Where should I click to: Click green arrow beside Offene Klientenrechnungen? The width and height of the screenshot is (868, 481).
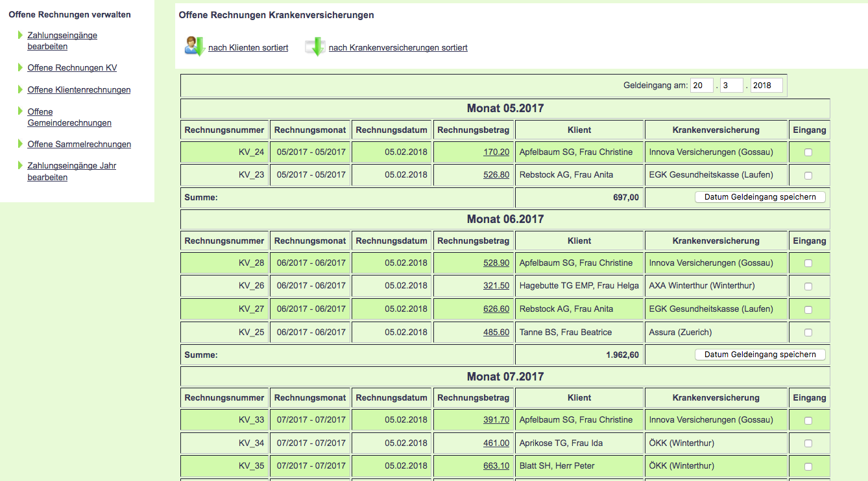pos(21,89)
